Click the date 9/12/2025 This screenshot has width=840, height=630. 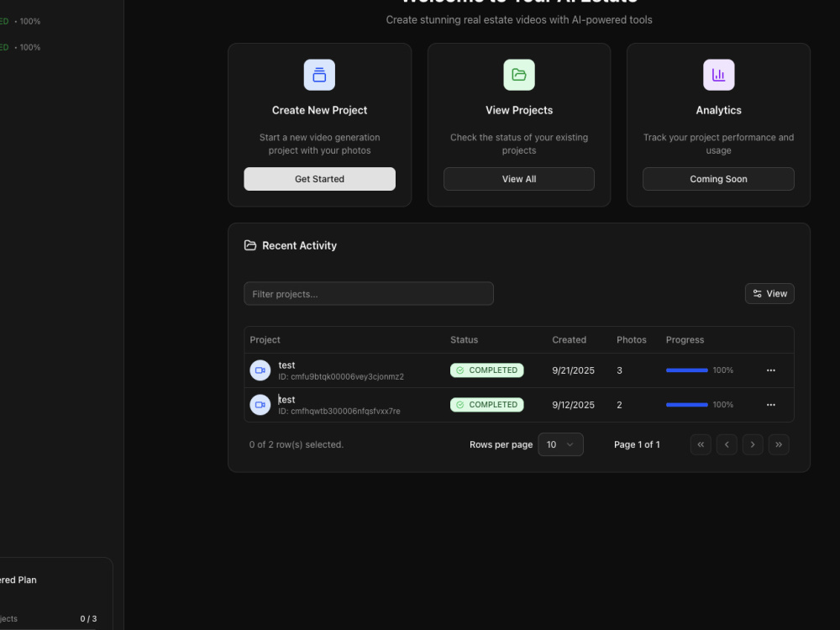tap(573, 405)
